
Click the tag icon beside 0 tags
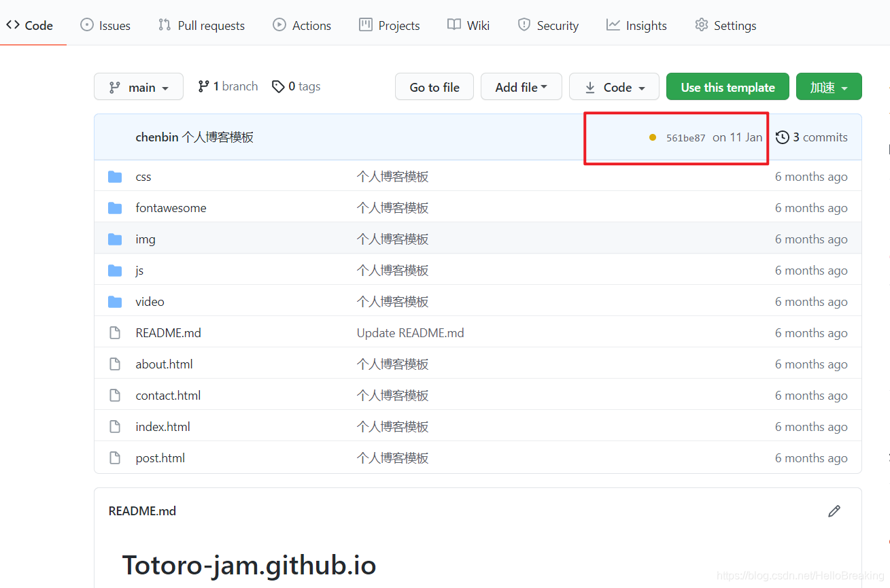pyautogui.click(x=277, y=86)
